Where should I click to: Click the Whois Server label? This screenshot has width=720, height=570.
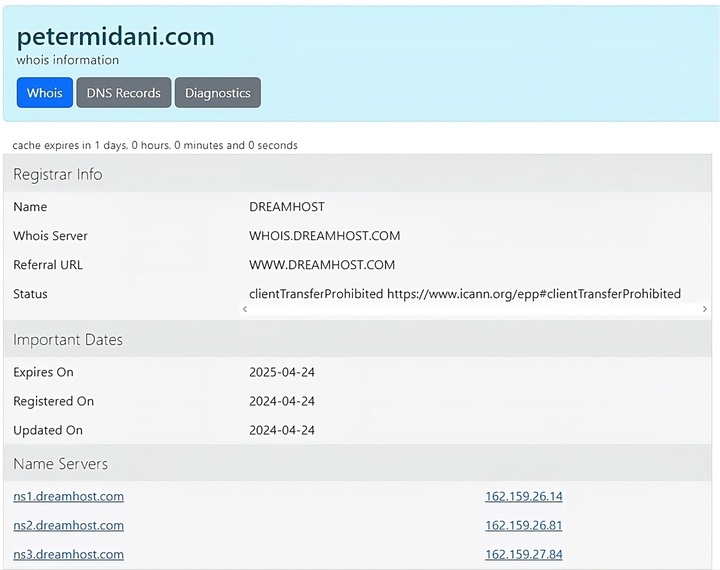tap(51, 236)
